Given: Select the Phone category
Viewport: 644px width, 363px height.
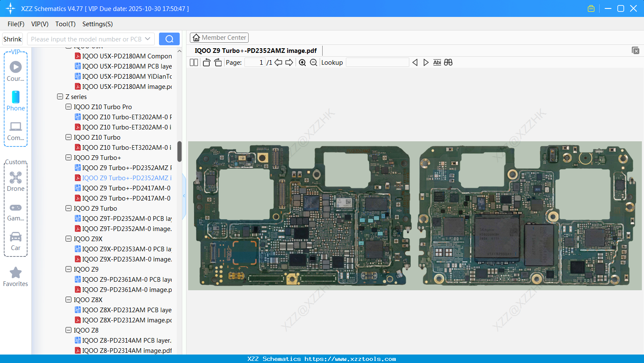Looking at the screenshot, I should 16,101.
